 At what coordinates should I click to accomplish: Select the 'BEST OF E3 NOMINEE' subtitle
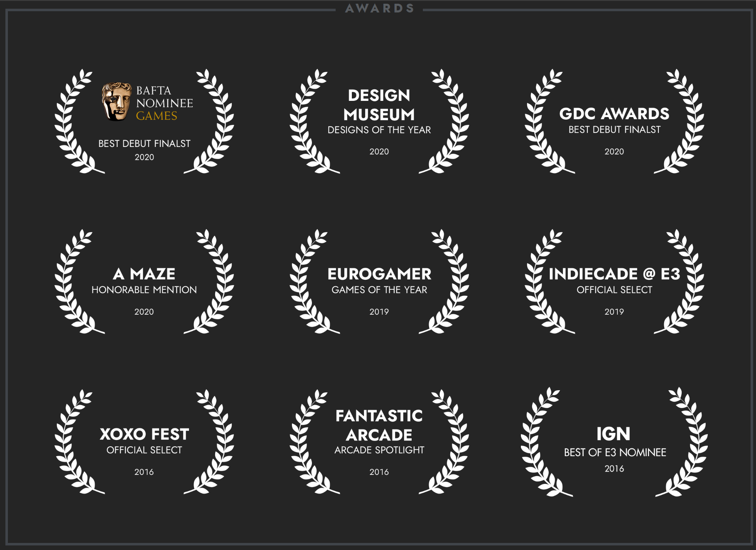[615, 452]
